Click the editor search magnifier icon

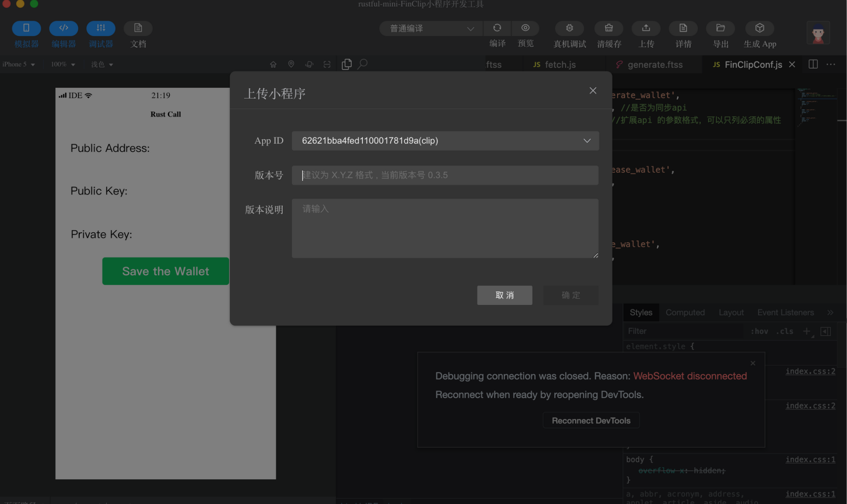point(363,65)
